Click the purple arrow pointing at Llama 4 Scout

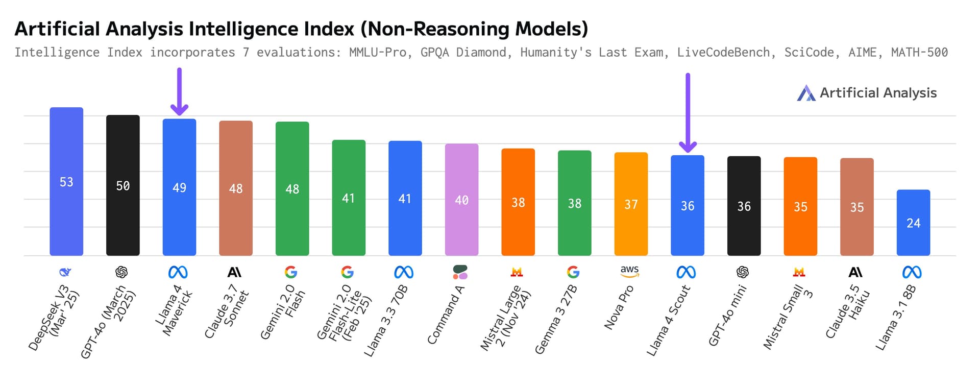688,113
